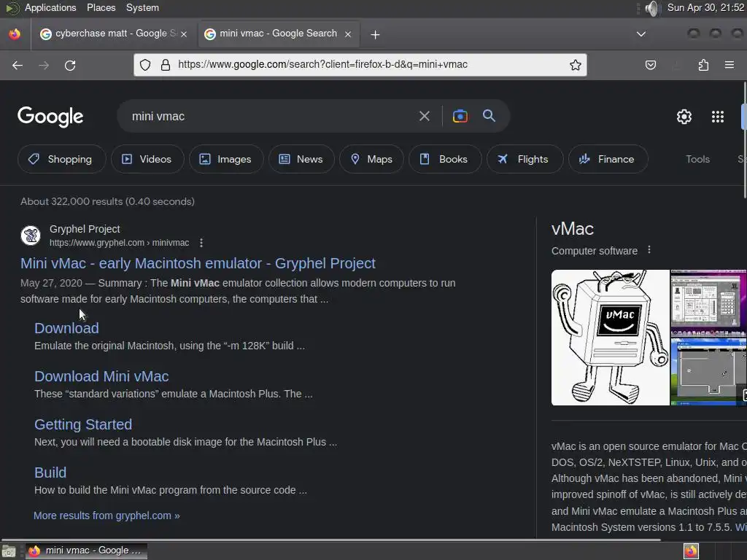Click the site security padlock icon
This screenshot has height=560, width=747.
click(166, 65)
